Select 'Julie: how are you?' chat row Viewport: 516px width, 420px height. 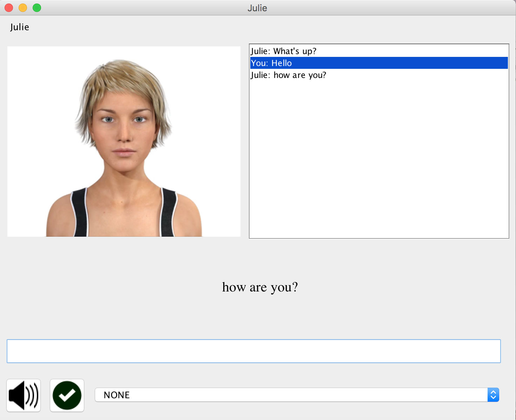coord(379,75)
